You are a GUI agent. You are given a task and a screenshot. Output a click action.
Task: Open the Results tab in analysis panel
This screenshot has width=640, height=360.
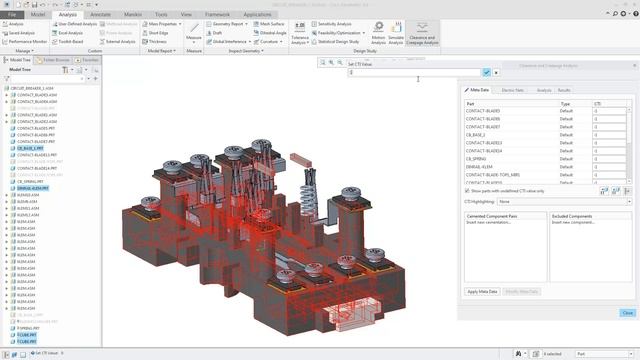coord(564,90)
